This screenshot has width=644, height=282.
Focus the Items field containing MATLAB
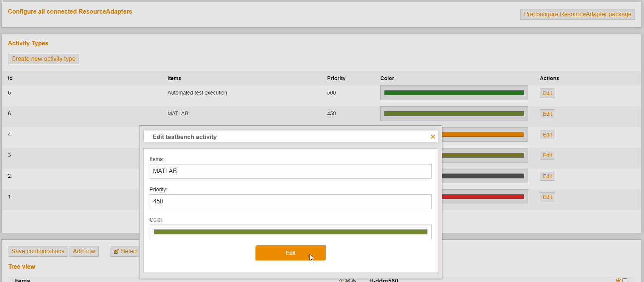click(290, 171)
